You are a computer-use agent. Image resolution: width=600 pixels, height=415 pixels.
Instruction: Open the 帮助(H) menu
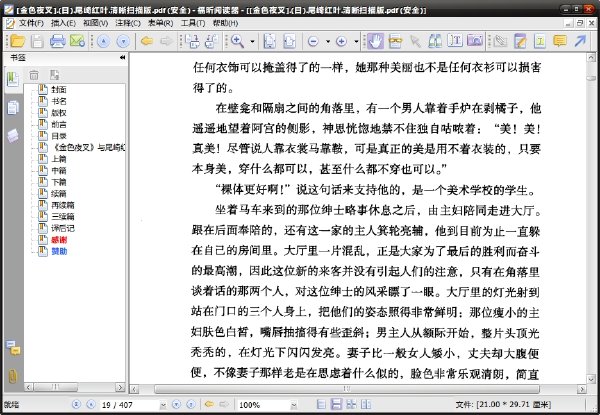[x=225, y=23]
